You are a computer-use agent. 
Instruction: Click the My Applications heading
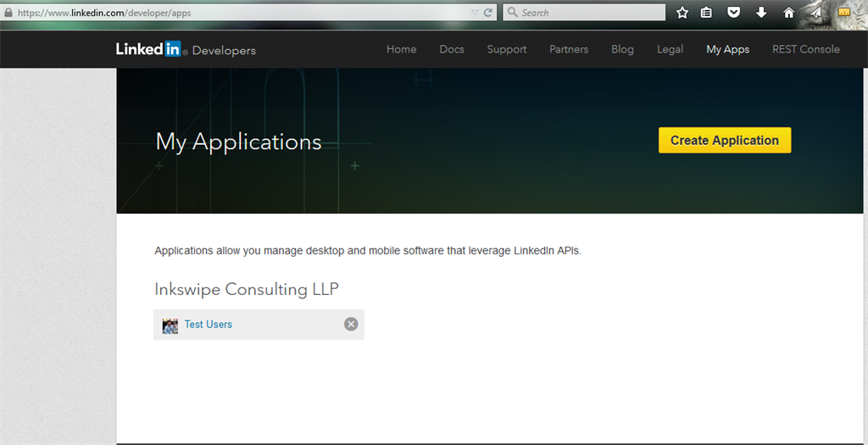(x=238, y=142)
